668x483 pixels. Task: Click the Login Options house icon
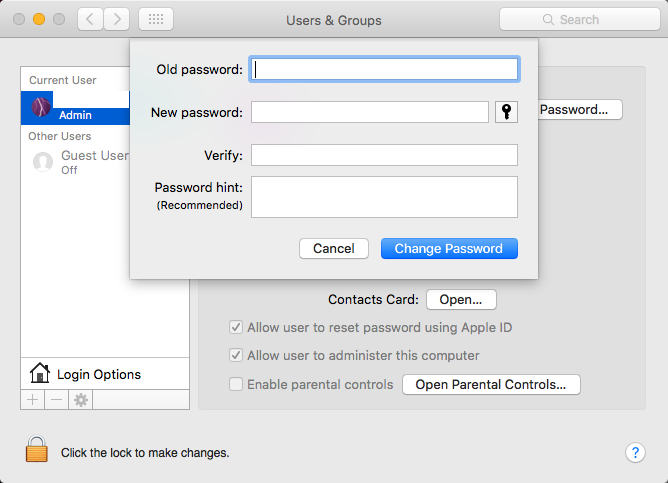pyautogui.click(x=40, y=374)
